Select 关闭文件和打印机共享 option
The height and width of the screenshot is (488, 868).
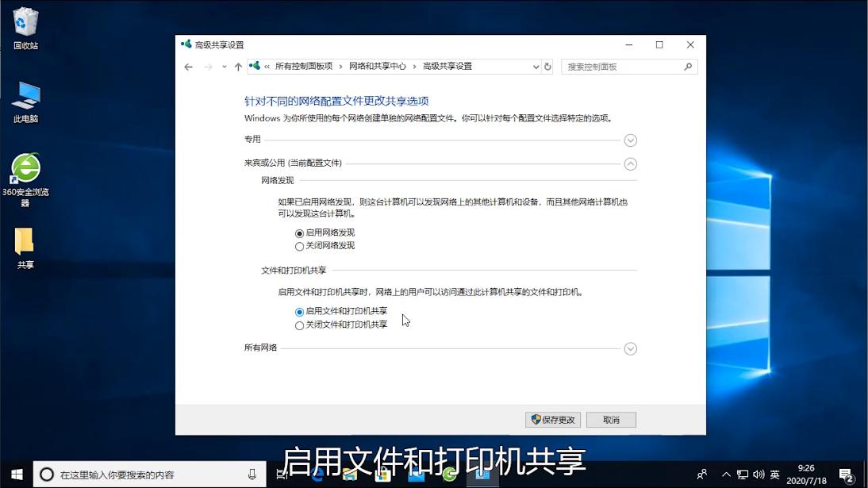coord(299,324)
